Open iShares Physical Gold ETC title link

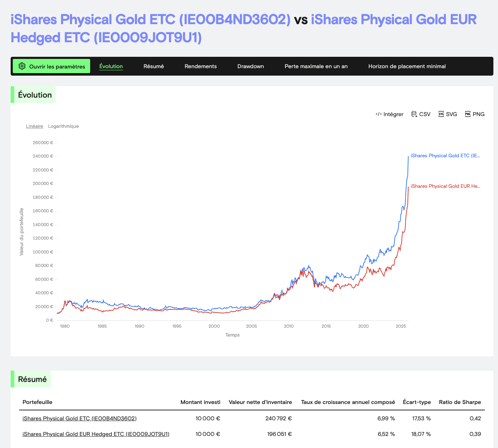(151, 19)
